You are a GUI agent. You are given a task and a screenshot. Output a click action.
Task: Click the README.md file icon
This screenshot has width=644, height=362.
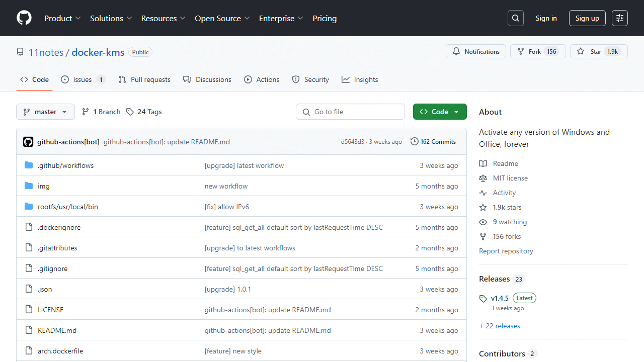29,330
